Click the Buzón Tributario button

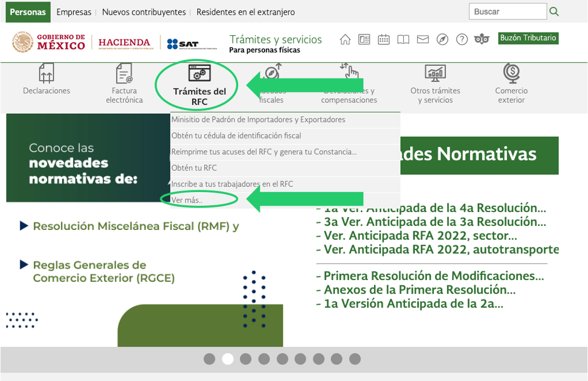point(528,38)
